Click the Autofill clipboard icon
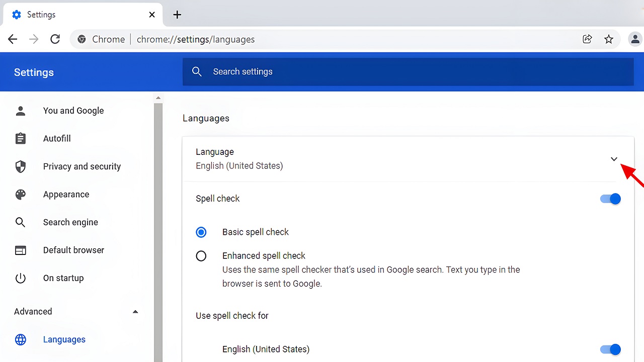 pyautogui.click(x=21, y=138)
